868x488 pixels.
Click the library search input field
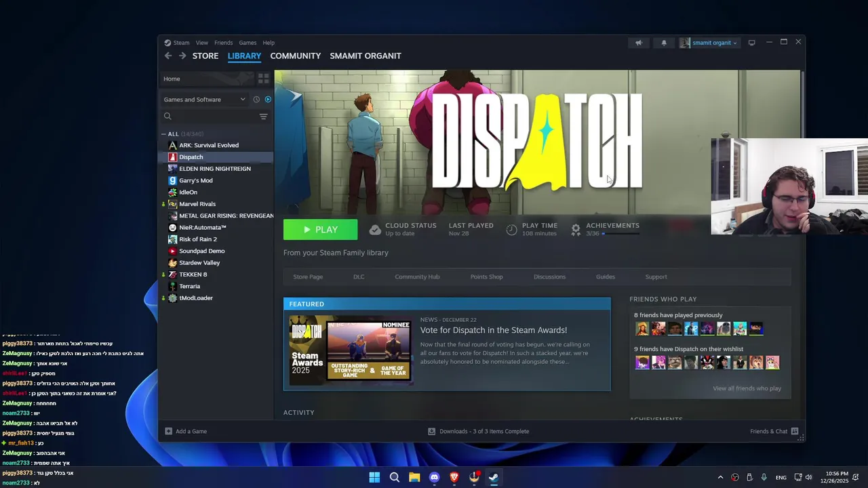(x=214, y=117)
